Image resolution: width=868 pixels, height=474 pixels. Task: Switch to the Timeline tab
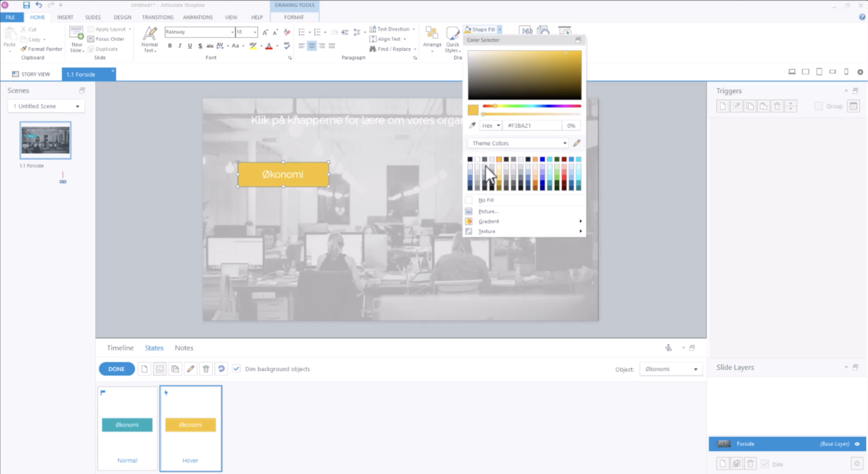click(x=120, y=348)
